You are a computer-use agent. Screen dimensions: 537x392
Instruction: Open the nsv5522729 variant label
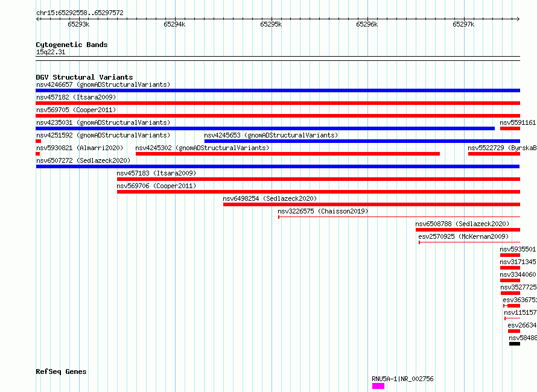coord(502,148)
